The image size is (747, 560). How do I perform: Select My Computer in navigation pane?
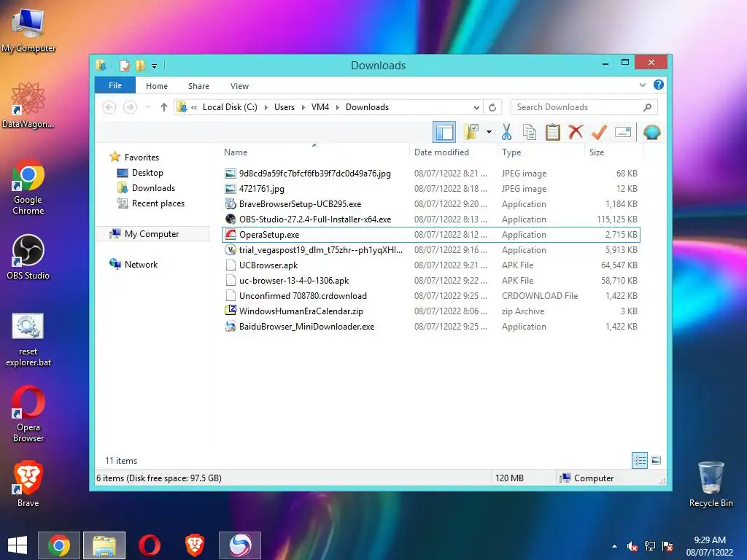[152, 234]
